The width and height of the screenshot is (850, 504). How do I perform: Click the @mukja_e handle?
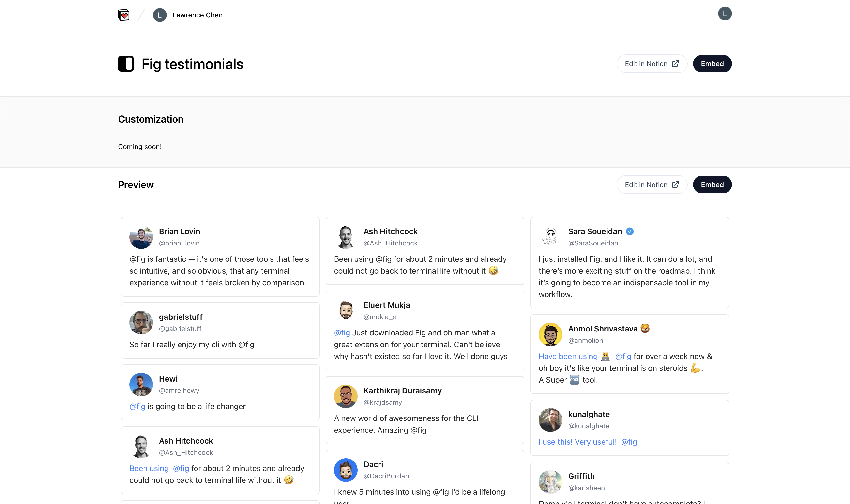click(x=380, y=317)
